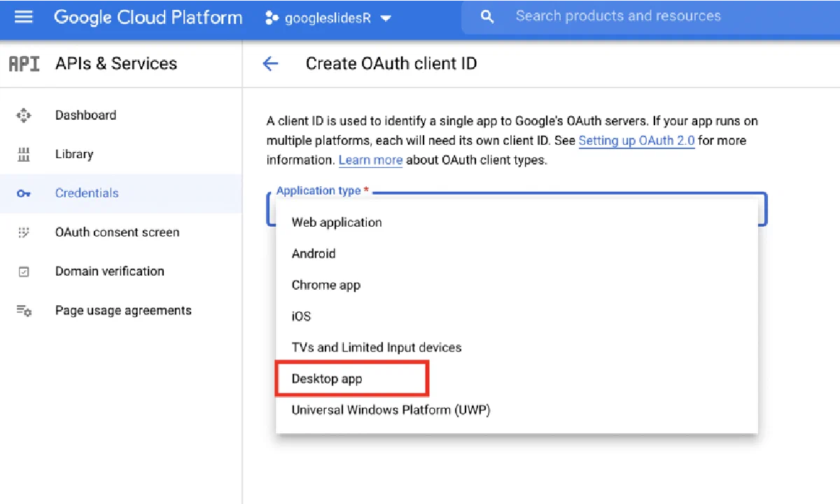Go back using the left arrow icon
The image size is (840, 504).
pyautogui.click(x=270, y=64)
